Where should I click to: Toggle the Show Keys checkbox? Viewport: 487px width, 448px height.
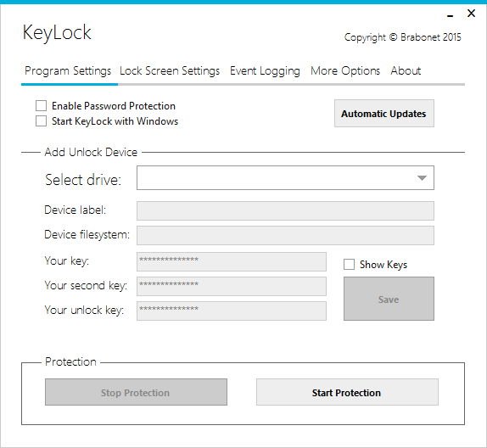tap(349, 265)
